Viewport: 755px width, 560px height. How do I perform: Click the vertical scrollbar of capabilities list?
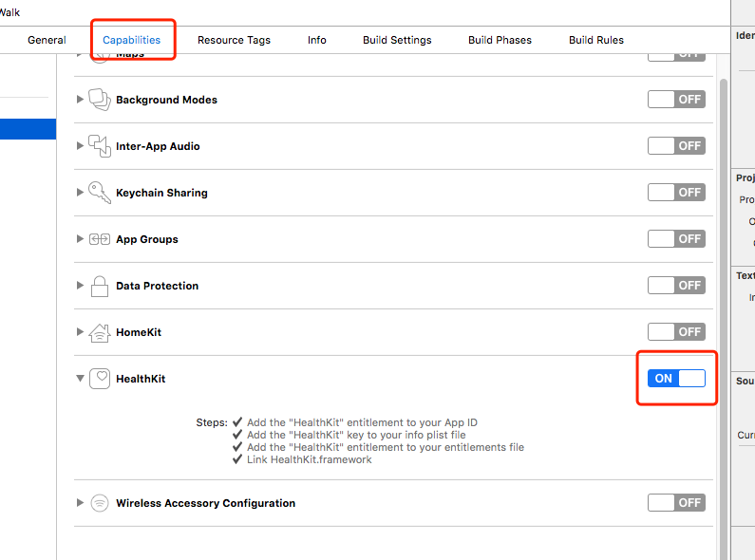[724, 285]
